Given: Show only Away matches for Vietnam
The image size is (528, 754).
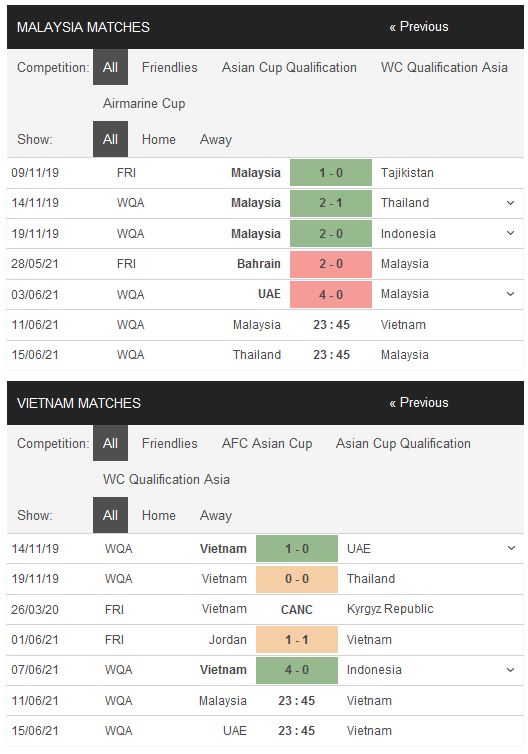Looking at the screenshot, I should [216, 515].
